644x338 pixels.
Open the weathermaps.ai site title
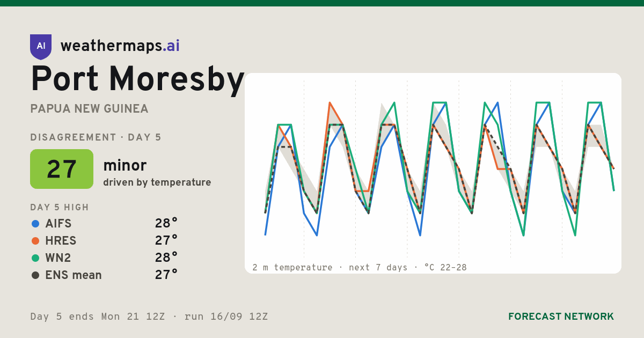tap(120, 46)
